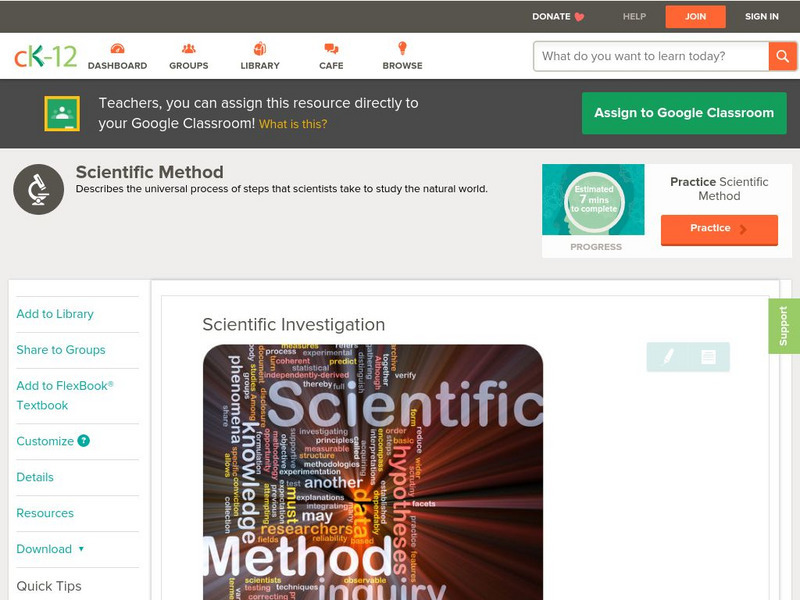The width and height of the screenshot is (800, 600).
Task: Open the HELP menu
Action: [632, 16]
